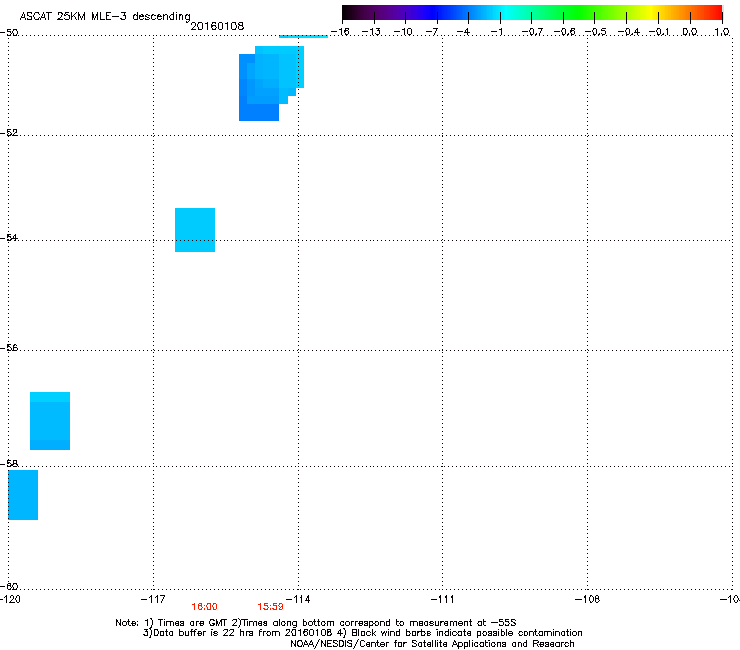The width and height of the screenshot is (740, 650).
Task: Click the colorbar value 0.0
Action: [690, 32]
